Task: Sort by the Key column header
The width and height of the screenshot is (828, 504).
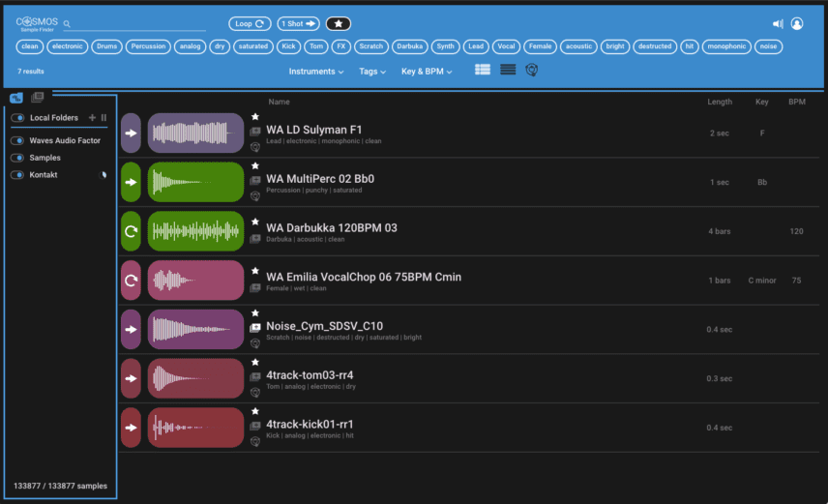Action: tap(761, 102)
